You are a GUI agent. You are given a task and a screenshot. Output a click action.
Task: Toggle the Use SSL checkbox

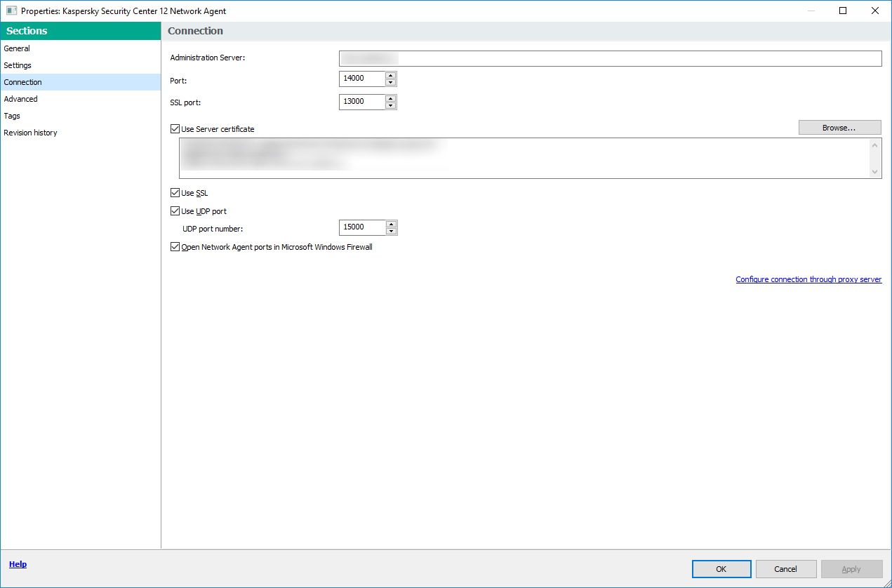point(175,193)
